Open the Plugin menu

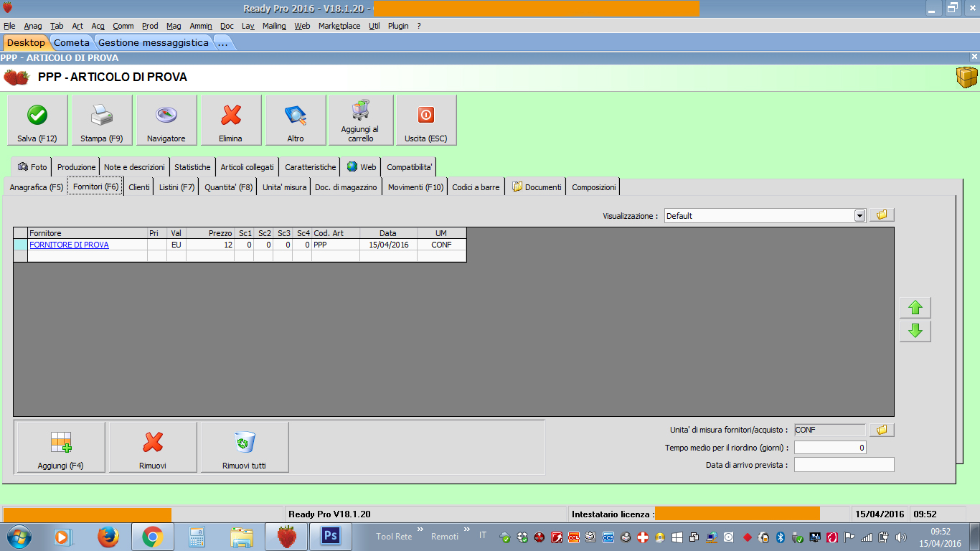click(x=398, y=26)
